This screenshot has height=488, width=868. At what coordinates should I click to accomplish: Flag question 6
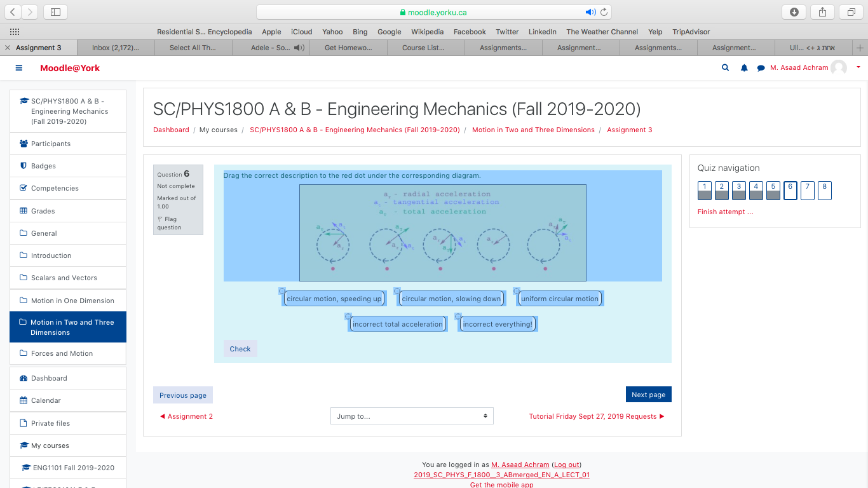coord(170,223)
